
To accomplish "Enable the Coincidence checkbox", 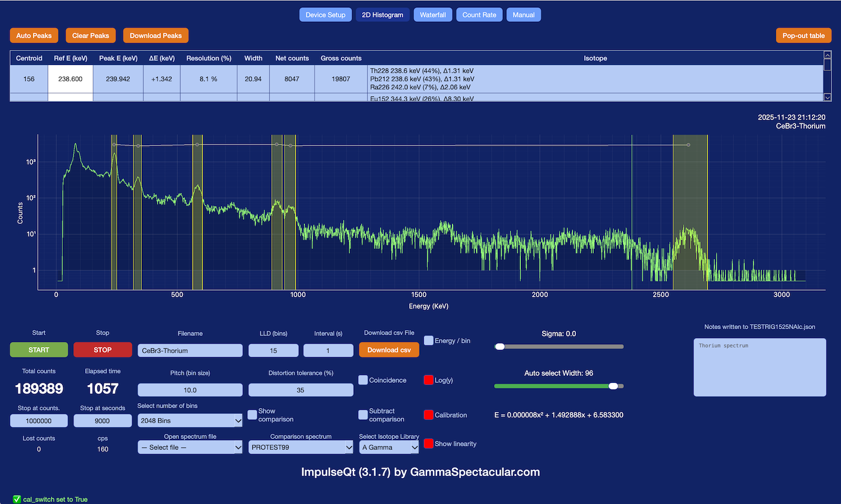I will tap(363, 380).
